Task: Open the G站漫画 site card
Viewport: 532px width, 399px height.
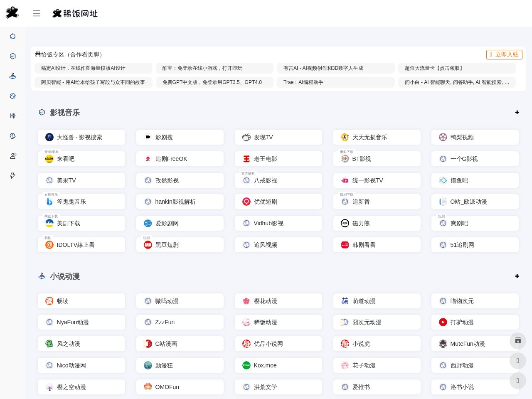Action: click(x=180, y=344)
